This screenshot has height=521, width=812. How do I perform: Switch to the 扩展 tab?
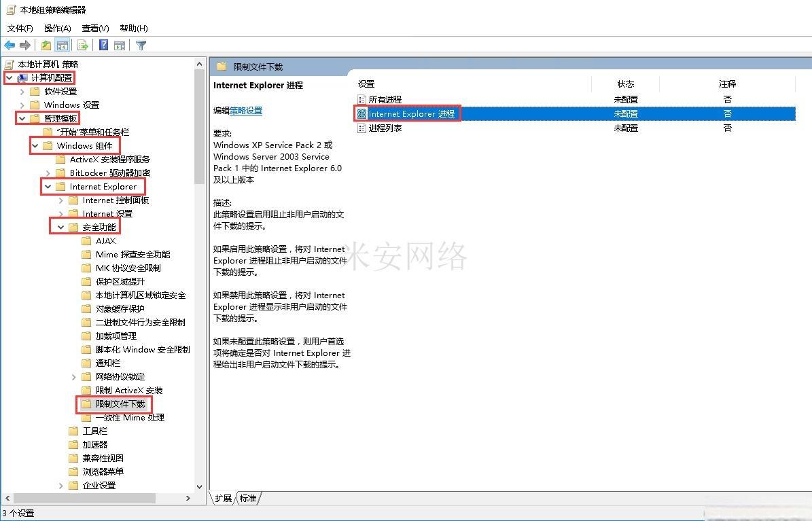click(x=223, y=498)
